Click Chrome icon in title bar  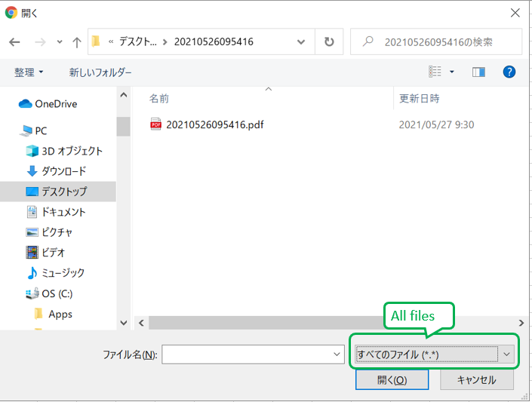11,13
